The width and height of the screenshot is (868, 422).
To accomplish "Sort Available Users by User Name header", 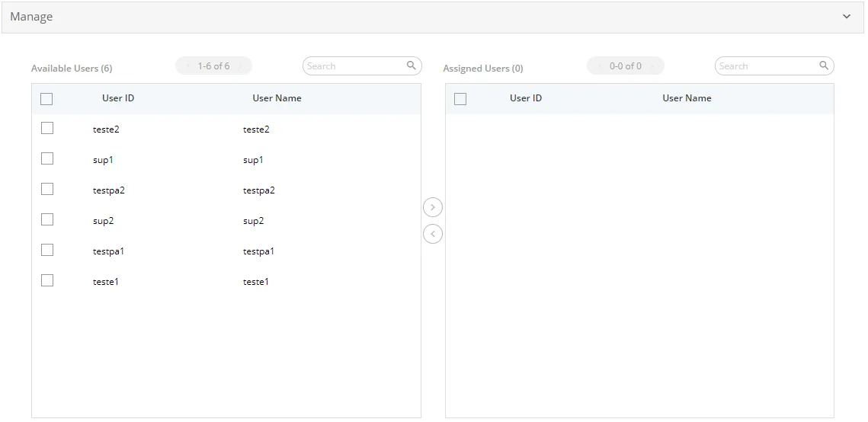I will 277,98.
